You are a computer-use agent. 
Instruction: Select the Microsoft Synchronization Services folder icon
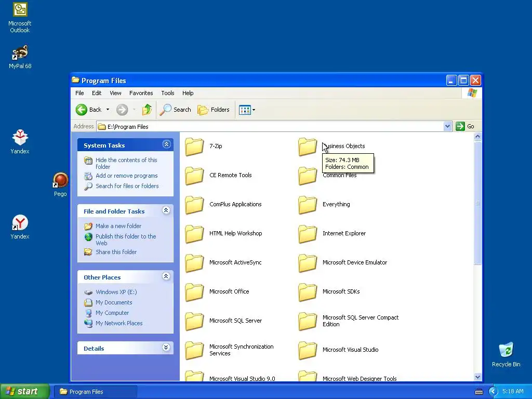[x=194, y=351]
